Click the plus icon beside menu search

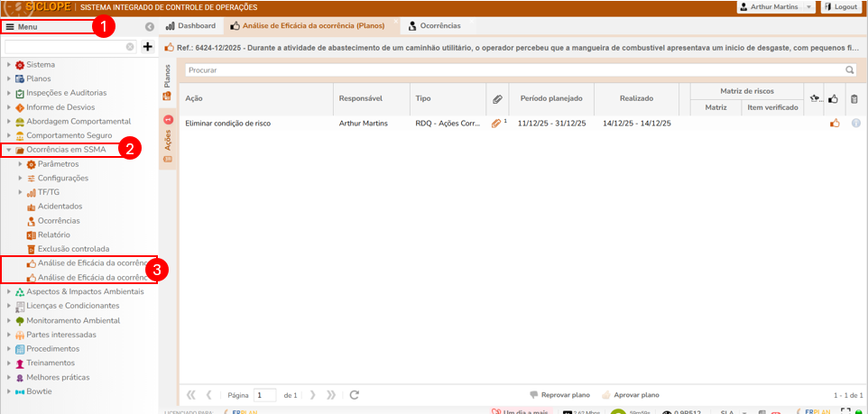click(148, 46)
